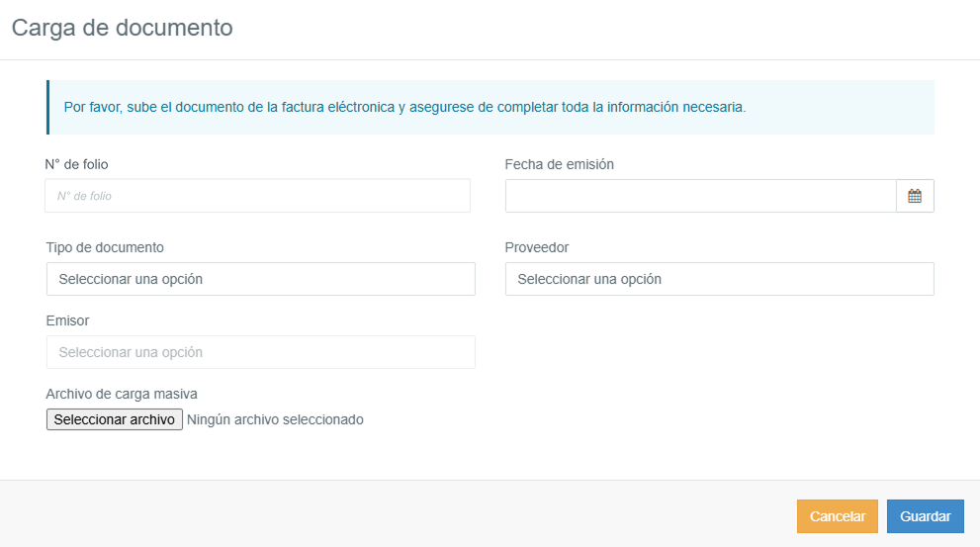Click the orange Cancelar button
This screenshot has width=980, height=547.
(837, 516)
